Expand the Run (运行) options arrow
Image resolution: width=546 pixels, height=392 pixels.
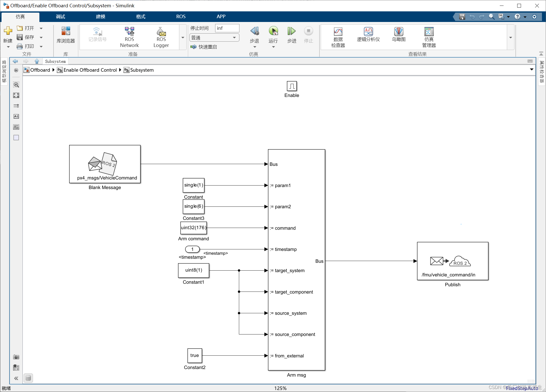point(273,47)
